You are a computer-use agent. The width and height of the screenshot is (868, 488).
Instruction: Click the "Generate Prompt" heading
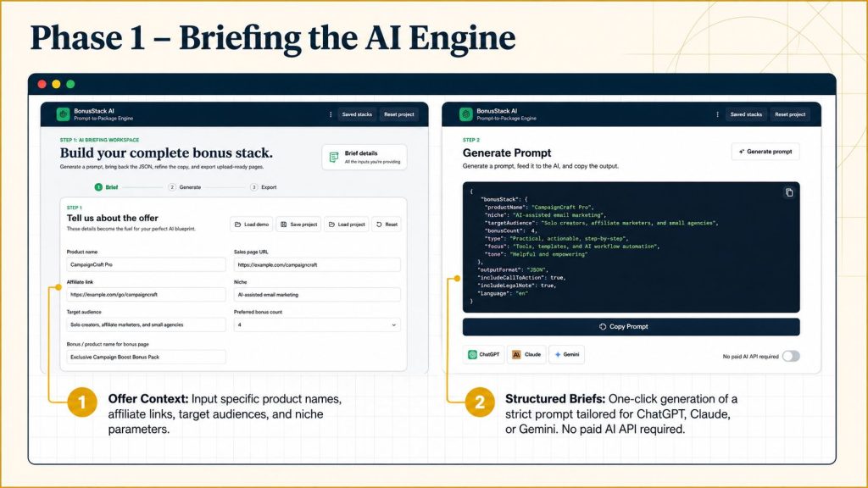(x=507, y=152)
